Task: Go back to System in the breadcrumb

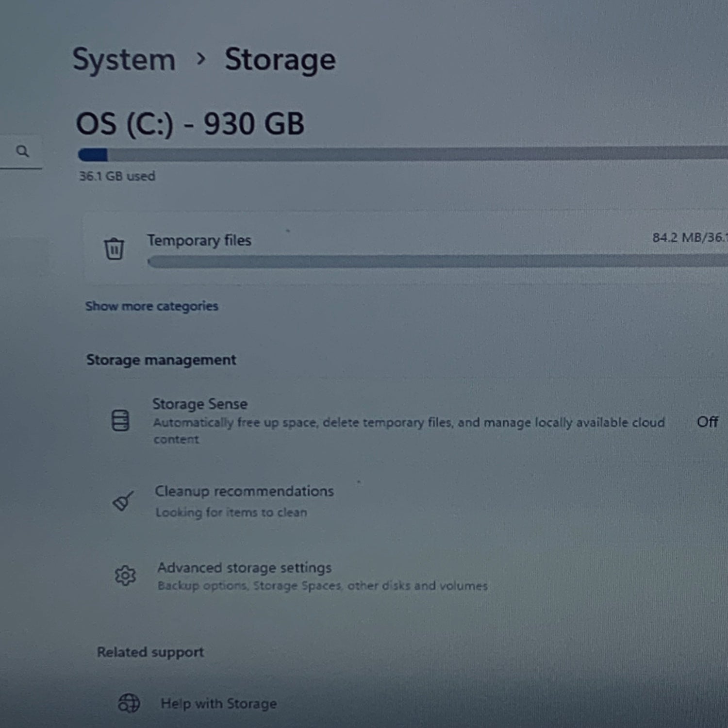Action: (x=124, y=60)
